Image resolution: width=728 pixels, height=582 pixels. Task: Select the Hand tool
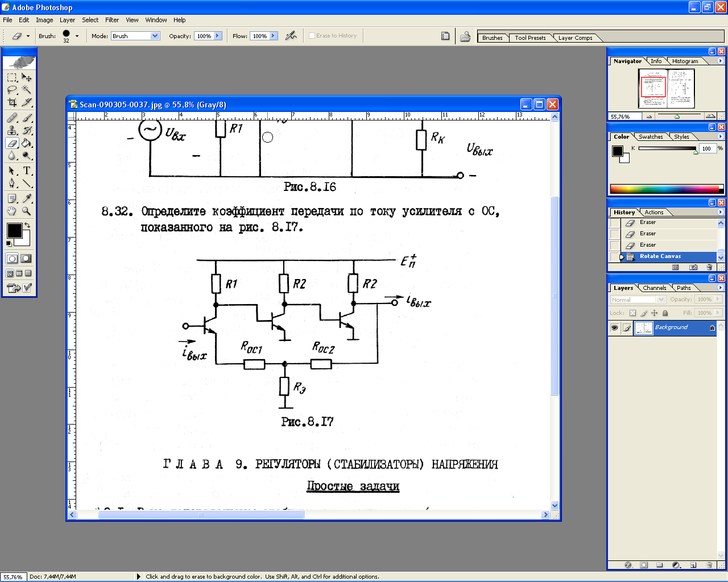click(x=12, y=211)
